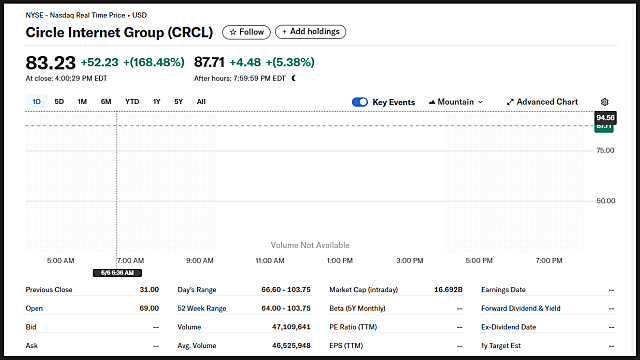Select the 1D time range tab
Image resolution: width=640 pixels, height=360 pixels.
point(36,102)
